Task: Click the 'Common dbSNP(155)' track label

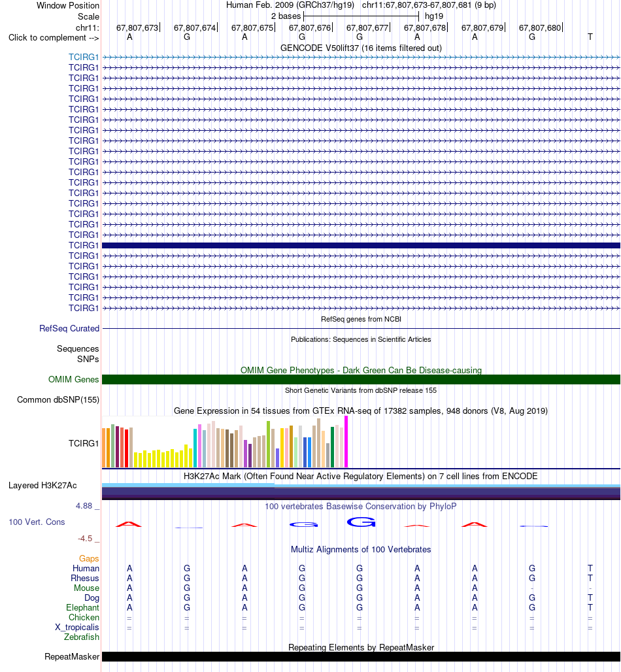Action: (x=58, y=400)
